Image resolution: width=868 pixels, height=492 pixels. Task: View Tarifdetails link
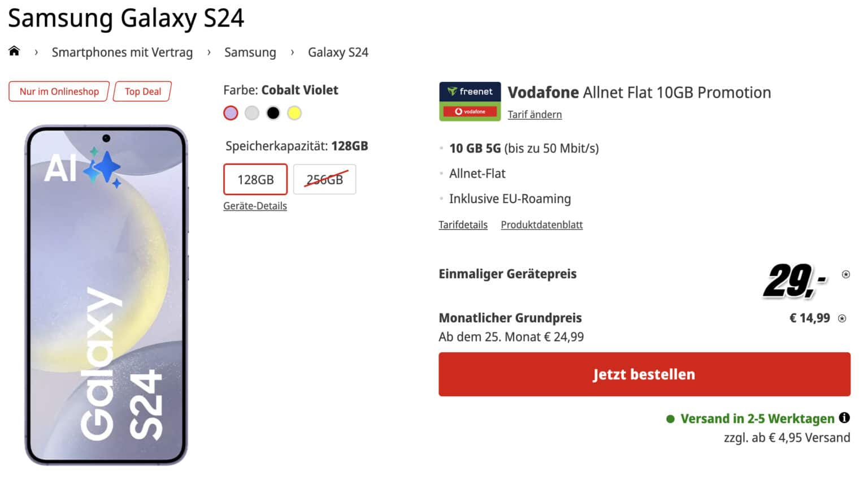(x=463, y=225)
